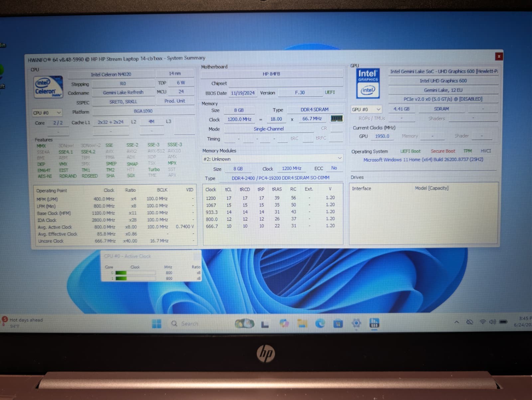
Task: Click the BIOS version F.30 value
Action: click(300, 93)
